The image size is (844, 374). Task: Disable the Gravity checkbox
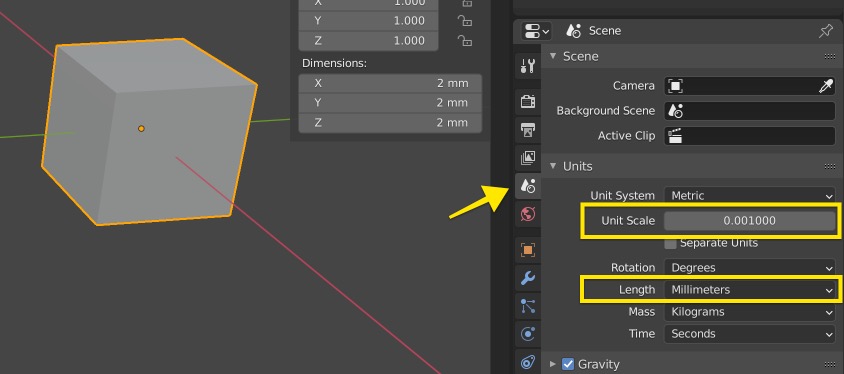coord(568,364)
